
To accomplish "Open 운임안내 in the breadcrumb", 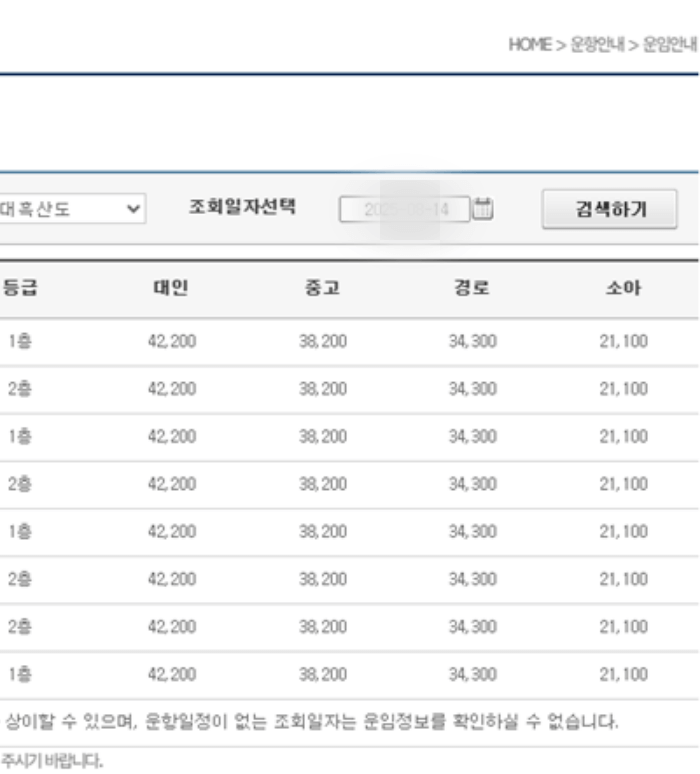I will pyautogui.click(x=670, y=45).
